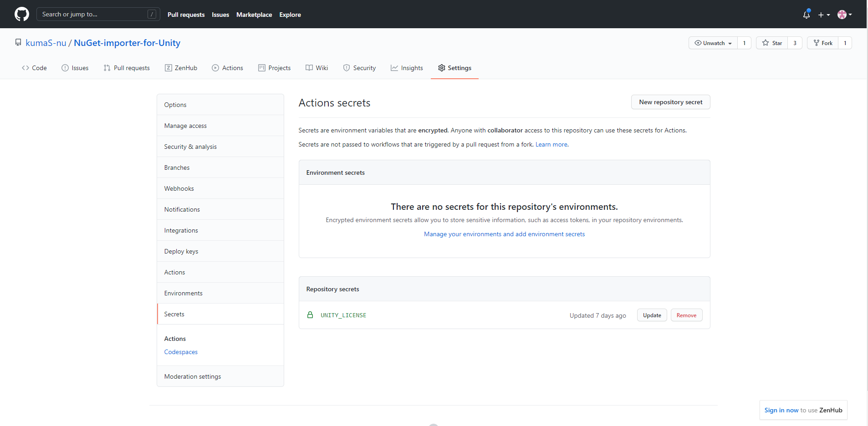Click the Remove button for UNITY_LICENSE
Viewport: 868px width, 426px height.
[686, 315]
